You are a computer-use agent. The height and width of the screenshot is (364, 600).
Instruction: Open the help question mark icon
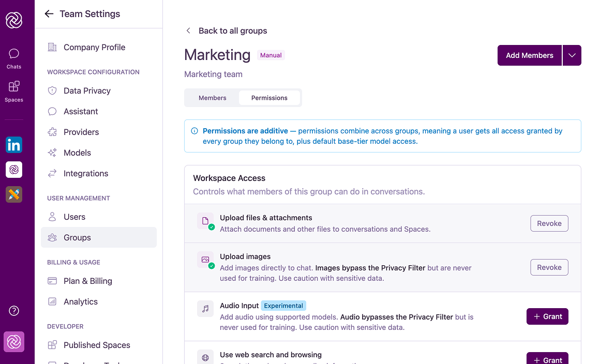point(14,311)
